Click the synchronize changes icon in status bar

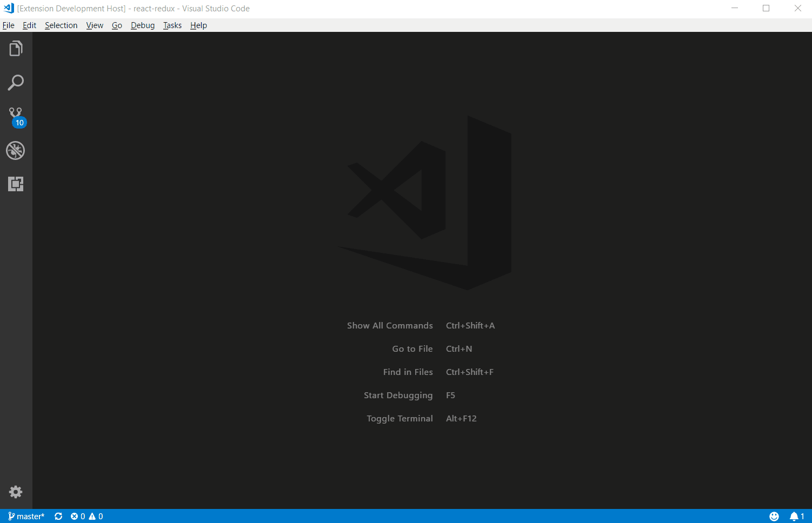point(58,516)
